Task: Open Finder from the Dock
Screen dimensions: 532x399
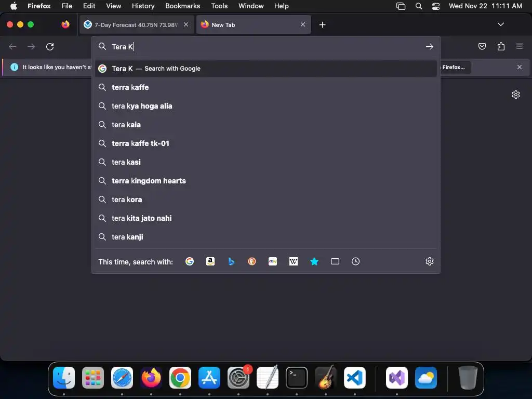Action: [64, 378]
